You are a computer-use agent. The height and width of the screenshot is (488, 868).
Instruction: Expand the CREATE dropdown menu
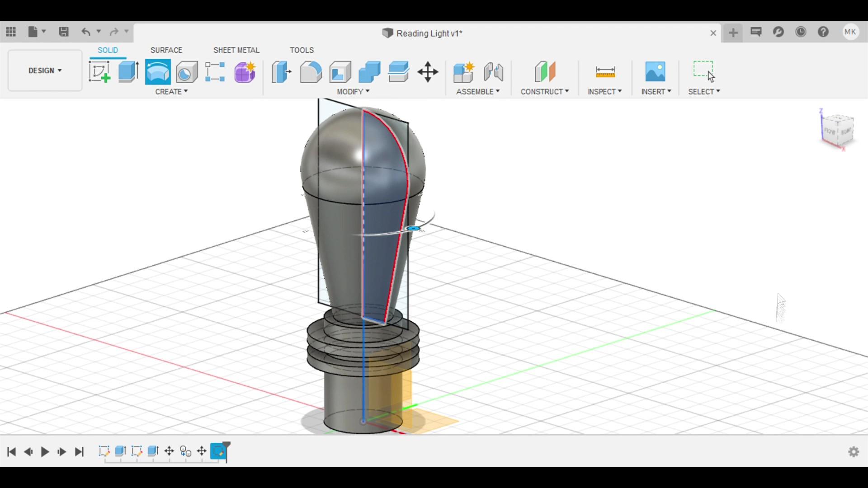click(171, 91)
